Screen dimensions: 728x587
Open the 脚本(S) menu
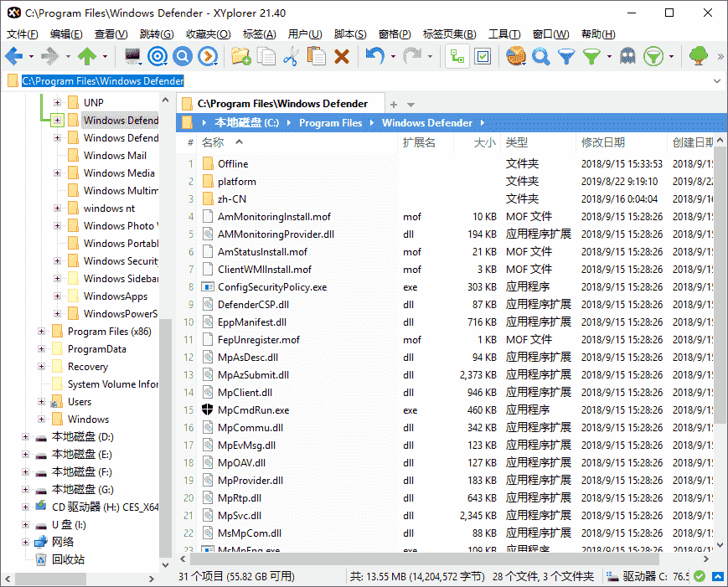(350, 33)
